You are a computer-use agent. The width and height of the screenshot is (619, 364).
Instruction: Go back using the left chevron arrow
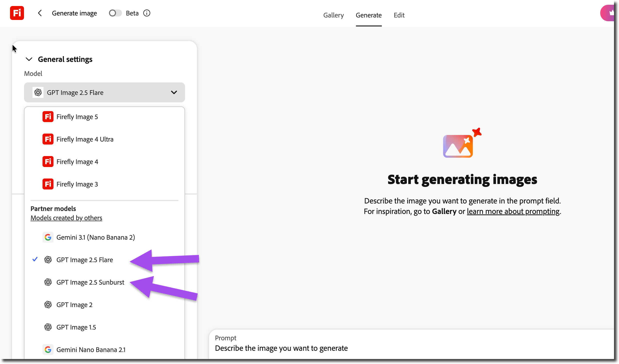pyautogui.click(x=40, y=13)
